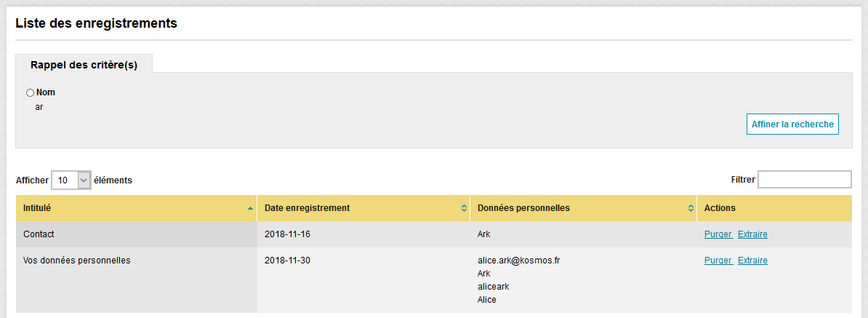Click the Date enregistrement header label
Viewport: 868px width, 318px height.
[x=307, y=208]
